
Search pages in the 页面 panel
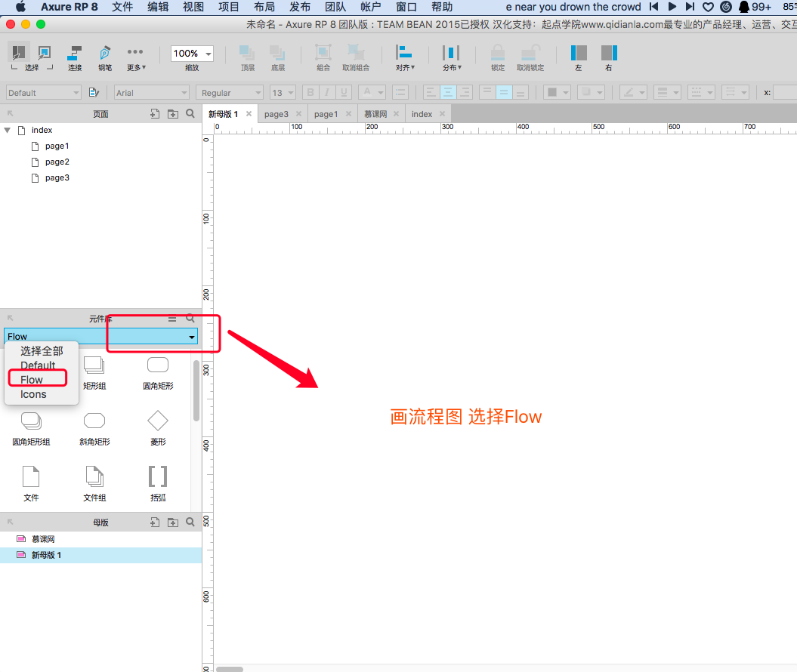(x=190, y=114)
